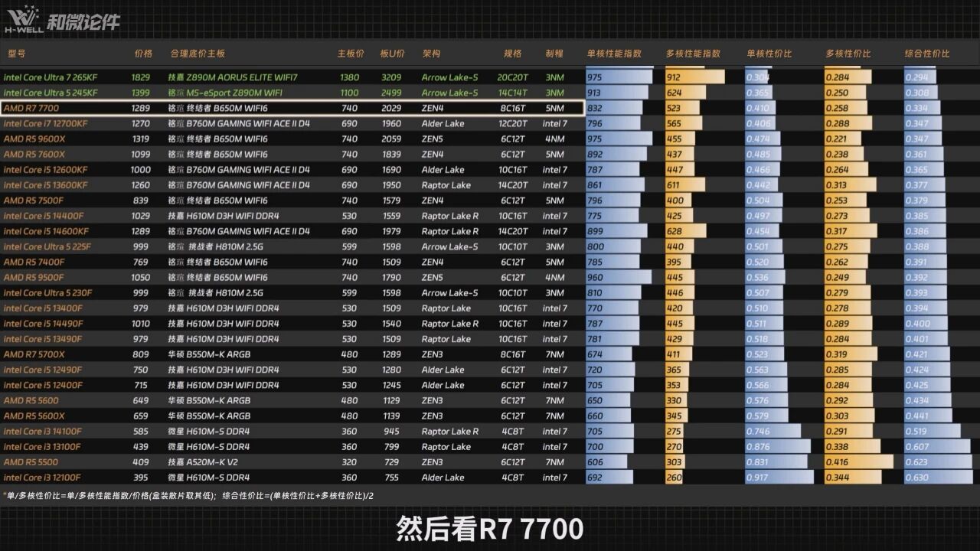Image resolution: width=980 pixels, height=551 pixels.
Task: Click the "Intel Core i5 13400F" model name
Action: click(x=43, y=308)
